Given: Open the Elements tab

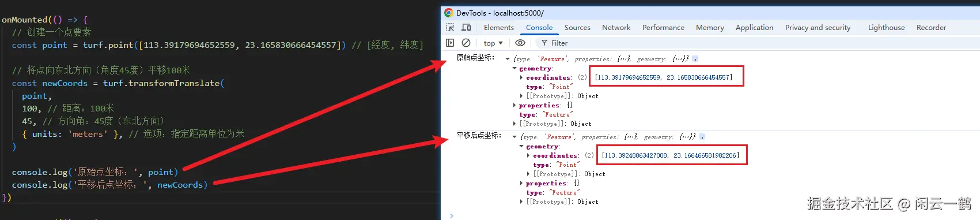Looking at the screenshot, I should point(498,28).
